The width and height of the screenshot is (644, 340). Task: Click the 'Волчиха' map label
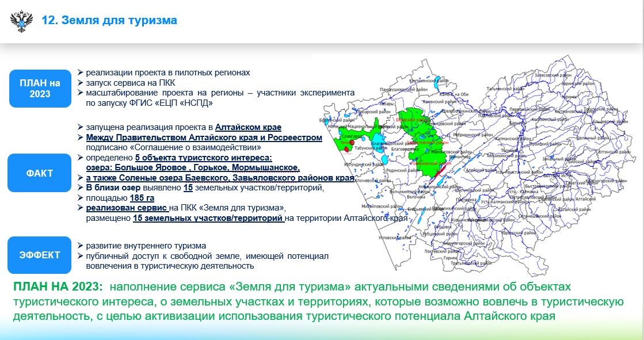(416, 197)
